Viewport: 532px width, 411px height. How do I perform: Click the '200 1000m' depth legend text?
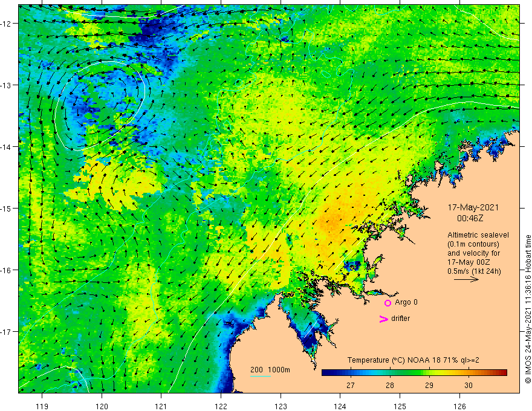point(270,370)
